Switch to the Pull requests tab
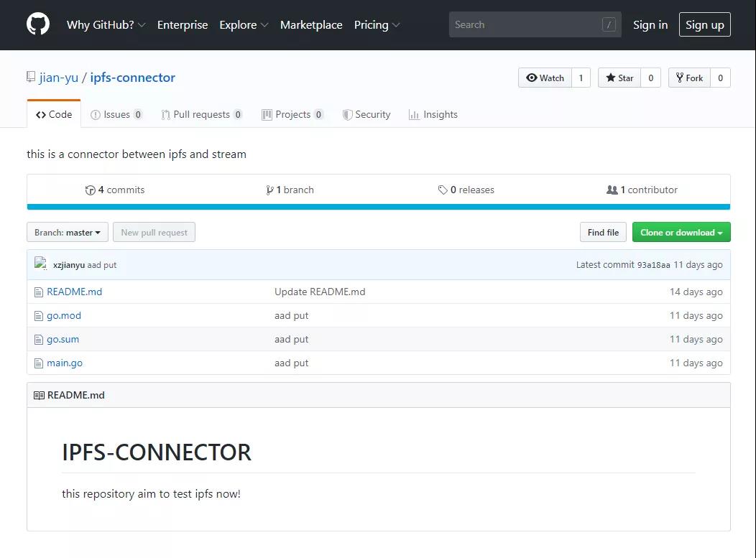 (x=201, y=114)
